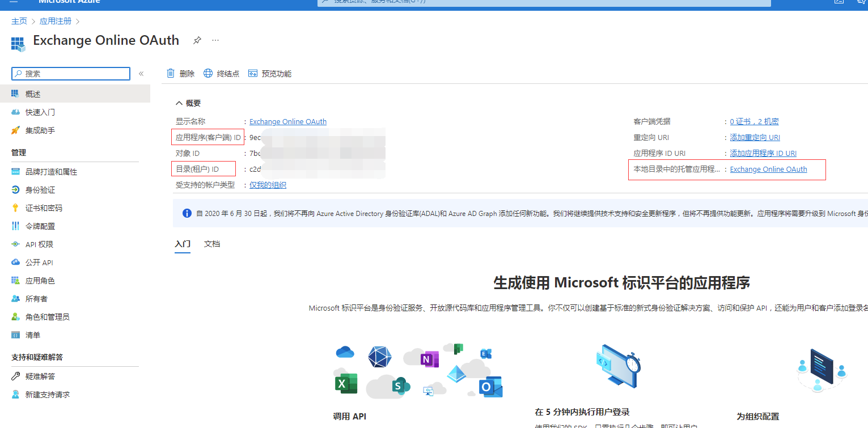Click the info icon in the ADAL notice banner
The image size is (868, 428).
(x=187, y=214)
